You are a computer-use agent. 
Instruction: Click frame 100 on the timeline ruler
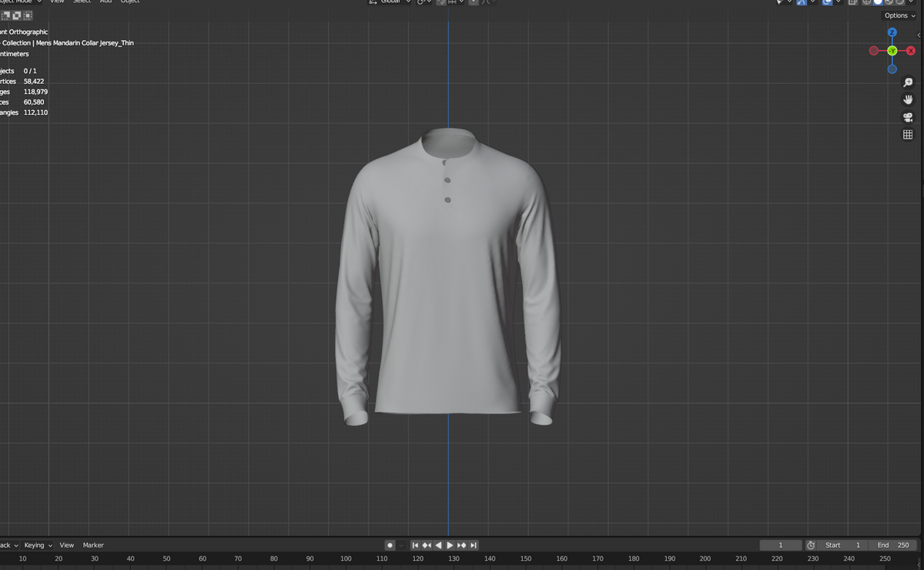coord(346,558)
